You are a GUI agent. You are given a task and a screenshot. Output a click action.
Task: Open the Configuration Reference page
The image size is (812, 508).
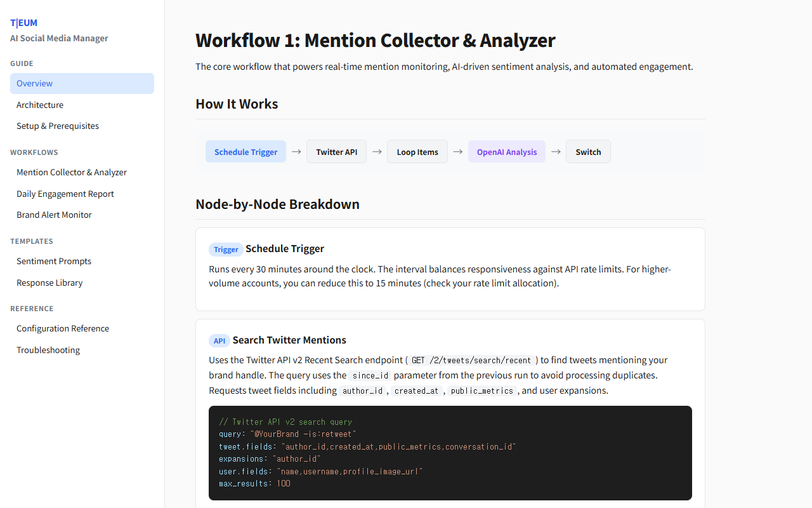63,328
